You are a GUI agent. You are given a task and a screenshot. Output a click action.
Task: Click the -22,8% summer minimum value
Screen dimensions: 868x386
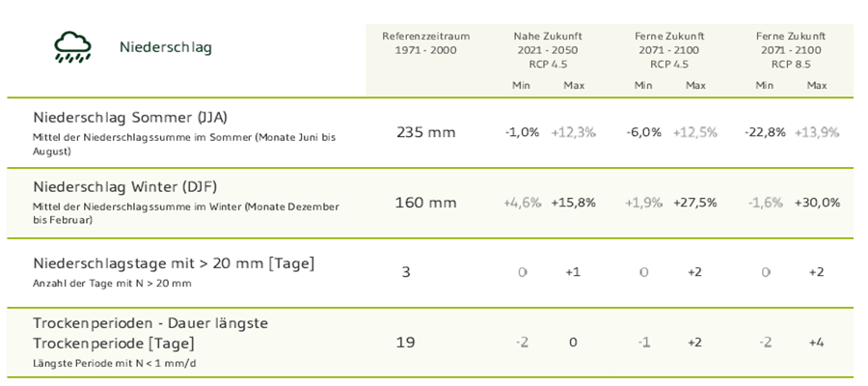click(x=765, y=132)
